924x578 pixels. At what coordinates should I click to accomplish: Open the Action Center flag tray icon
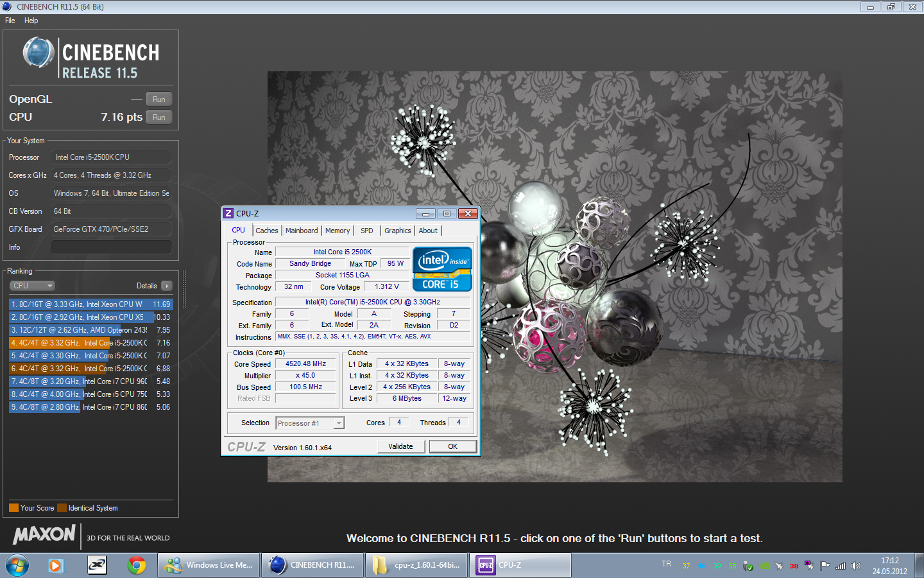pos(825,566)
